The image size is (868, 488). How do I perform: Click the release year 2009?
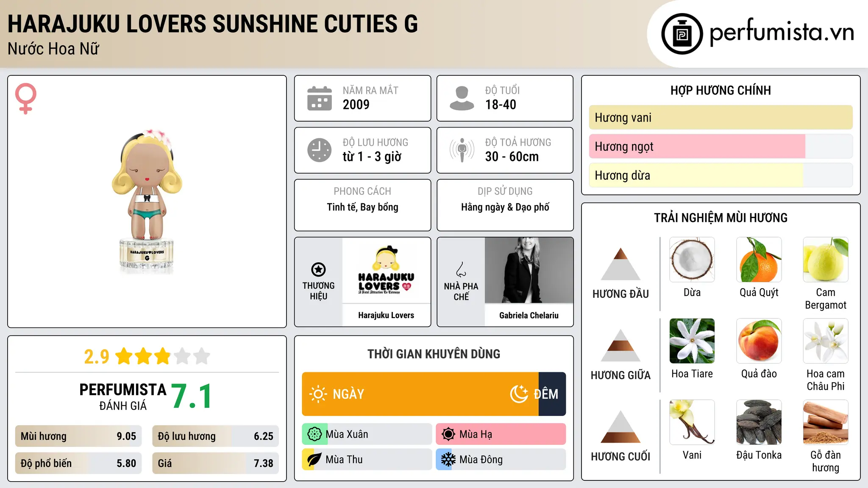pos(356,105)
